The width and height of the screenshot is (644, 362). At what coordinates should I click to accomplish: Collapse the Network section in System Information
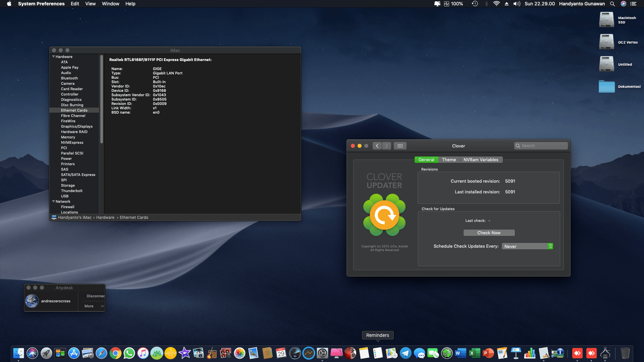pyautogui.click(x=54, y=201)
